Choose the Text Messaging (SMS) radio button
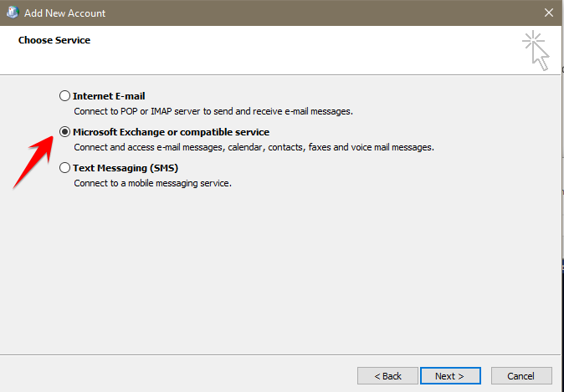Screen dimensions: 564x392 65,168
